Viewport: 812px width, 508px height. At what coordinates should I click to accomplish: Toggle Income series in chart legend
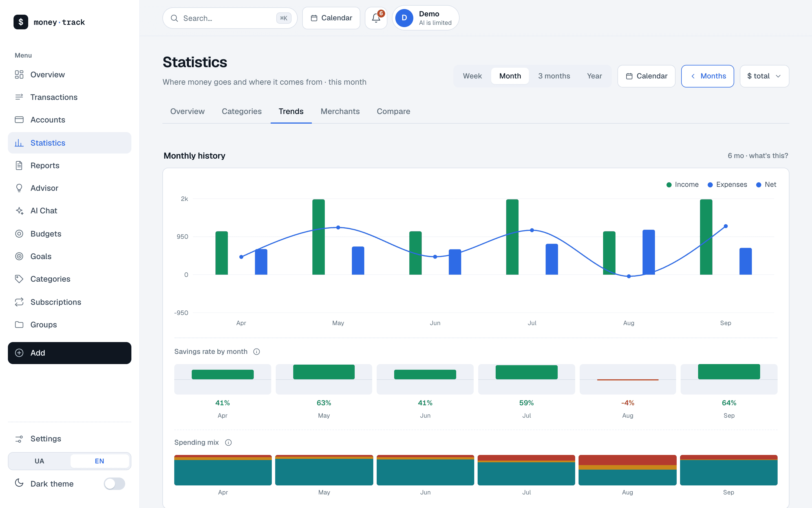click(x=683, y=185)
